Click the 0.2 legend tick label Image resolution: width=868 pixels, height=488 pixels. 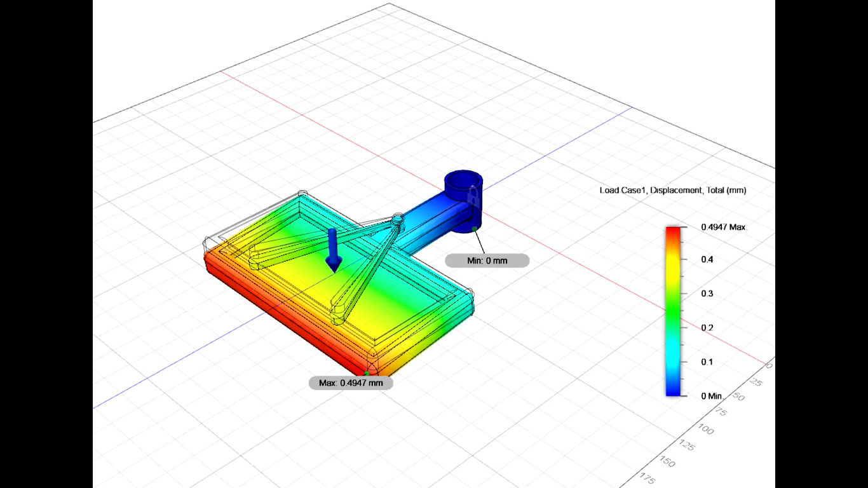pyautogui.click(x=707, y=328)
